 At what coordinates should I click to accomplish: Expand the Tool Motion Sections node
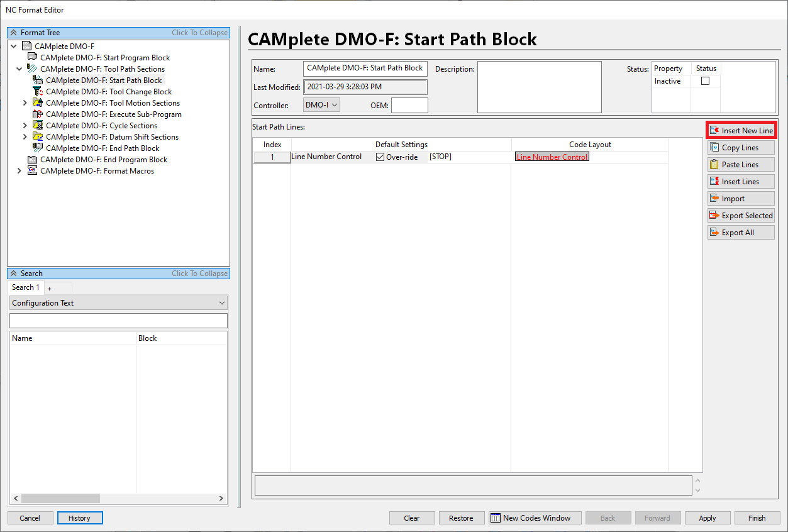(25, 103)
